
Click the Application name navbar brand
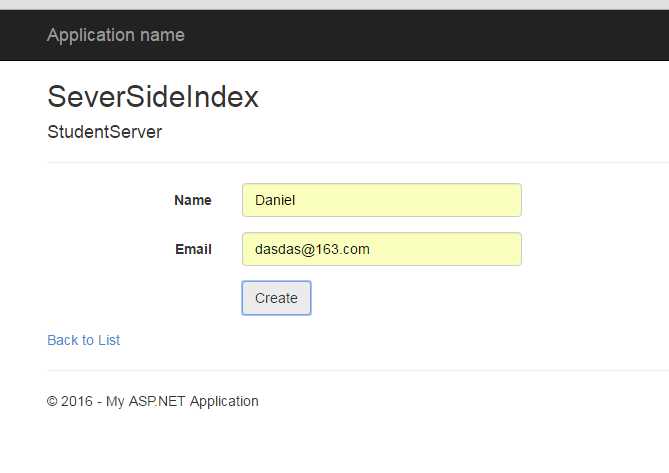coord(115,35)
